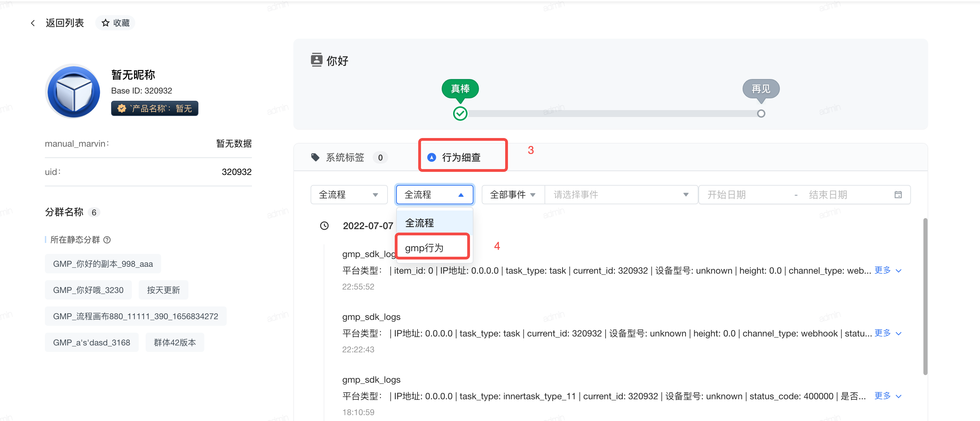
Task: Click the contact card icon beside 你好
Action: click(316, 60)
